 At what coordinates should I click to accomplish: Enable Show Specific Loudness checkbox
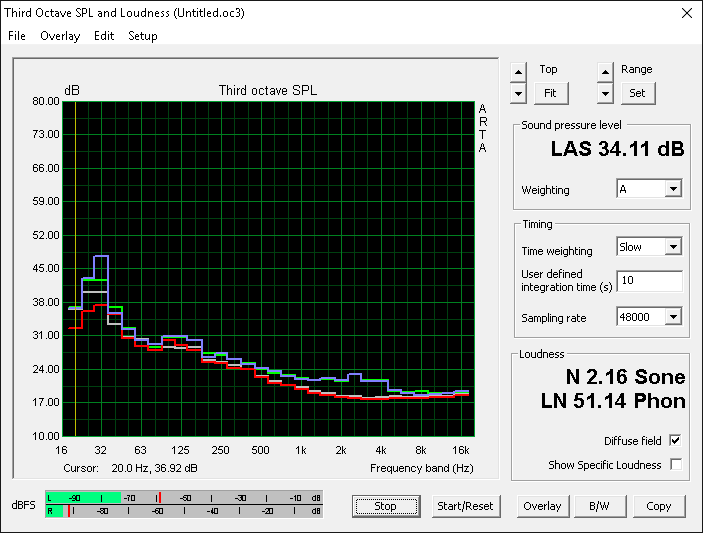coord(675,464)
